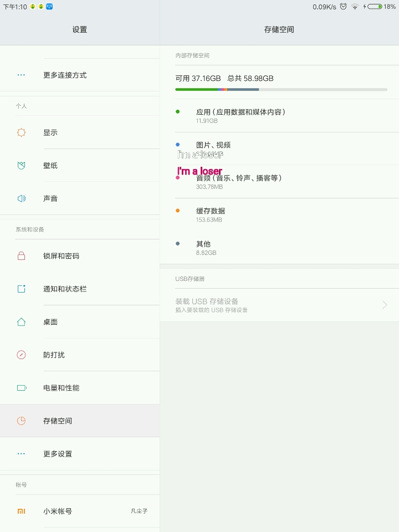This screenshot has width=399, height=532.
Task: Tap the storage (存储空间) pie icon
Action: [x=21, y=421]
